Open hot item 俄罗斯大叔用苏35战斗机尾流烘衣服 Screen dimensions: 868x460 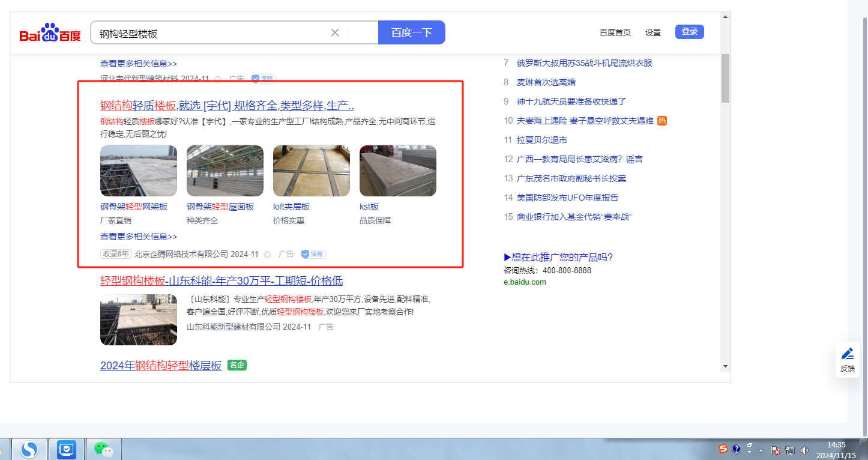coord(584,63)
